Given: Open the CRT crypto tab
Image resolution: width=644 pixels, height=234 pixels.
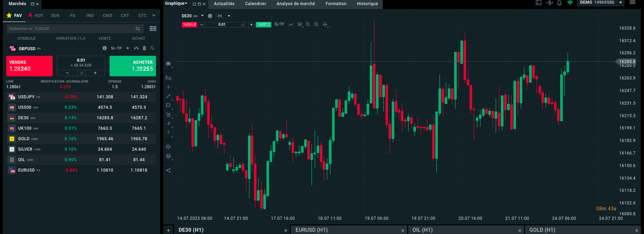Looking at the screenshot, I should [x=125, y=15].
